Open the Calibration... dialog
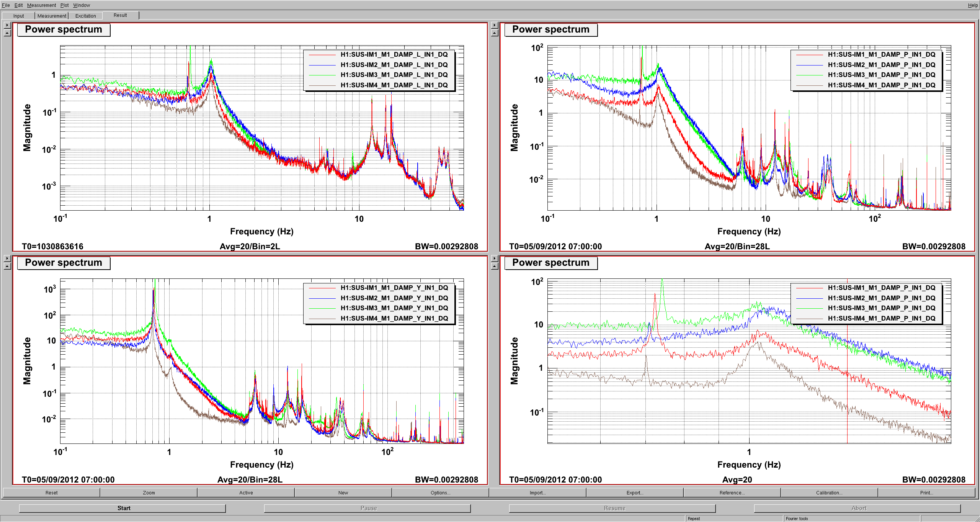Screen dimensions: 980x522 (x=830, y=493)
